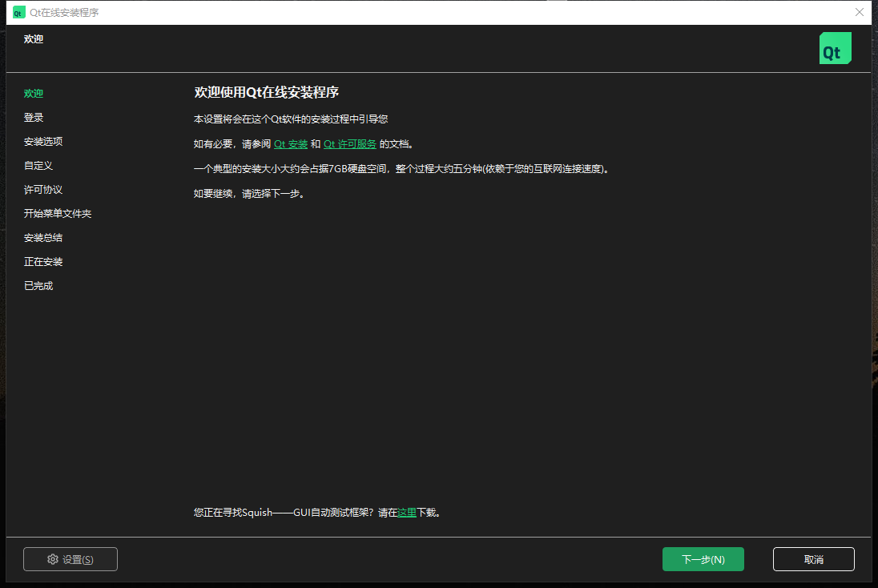The image size is (878, 588).
Task: Click the line 如要继续，请选择下一步。
Action: click(249, 194)
